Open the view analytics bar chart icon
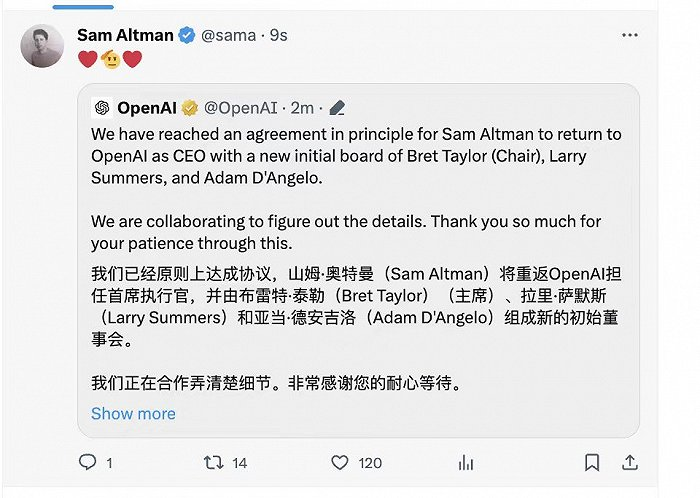This screenshot has width=700, height=498. [x=466, y=463]
